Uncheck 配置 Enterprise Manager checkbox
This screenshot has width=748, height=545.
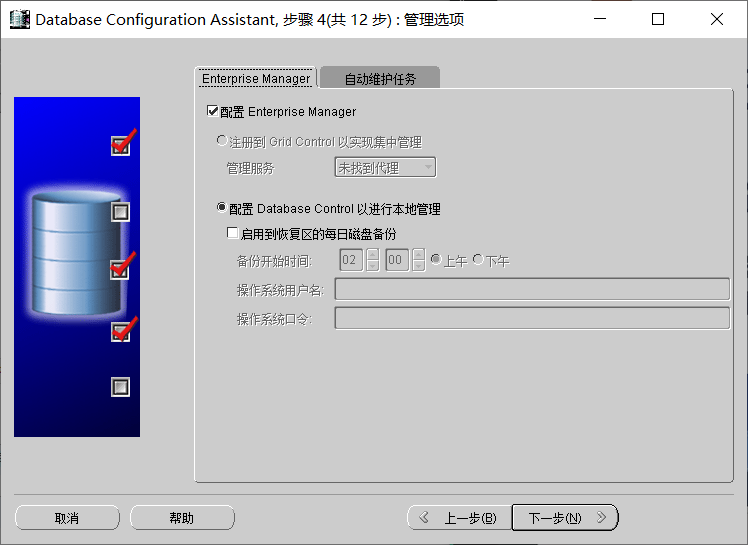pyautogui.click(x=212, y=111)
